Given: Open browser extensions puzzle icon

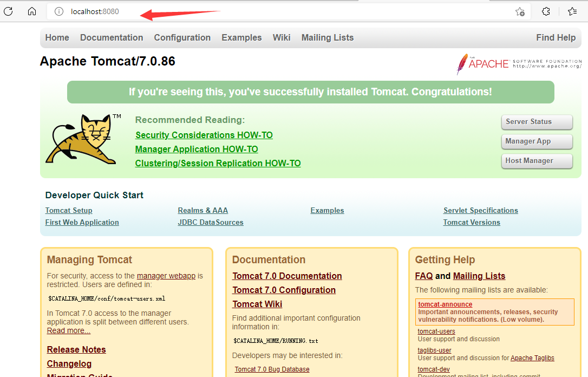Looking at the screenshot, I should click(546, 11).
